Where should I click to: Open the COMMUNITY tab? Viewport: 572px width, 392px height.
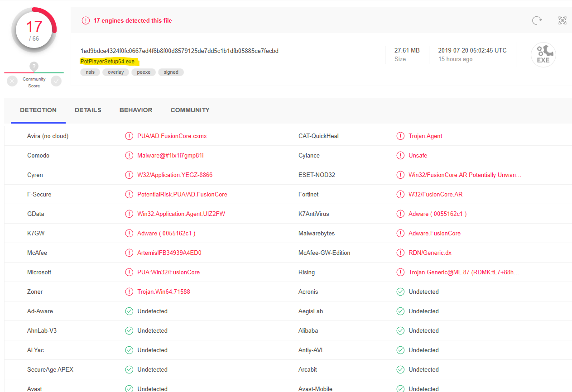(190, 110)
